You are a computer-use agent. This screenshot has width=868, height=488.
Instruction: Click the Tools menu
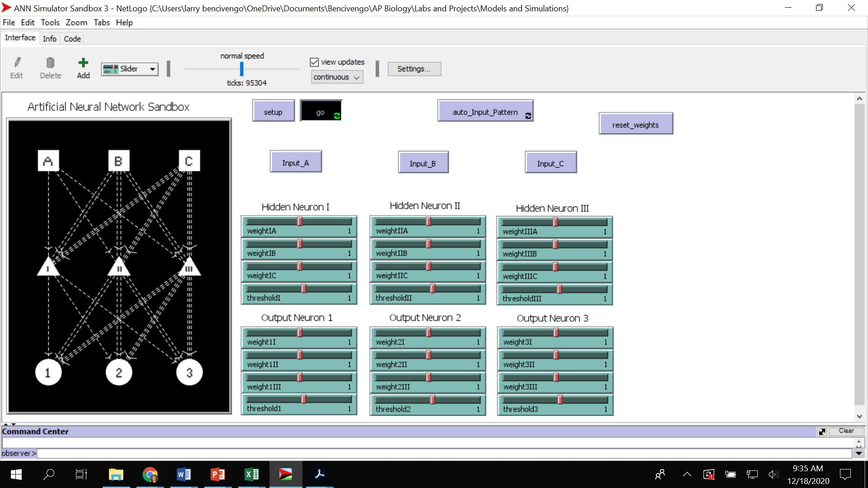click(50, 23)
